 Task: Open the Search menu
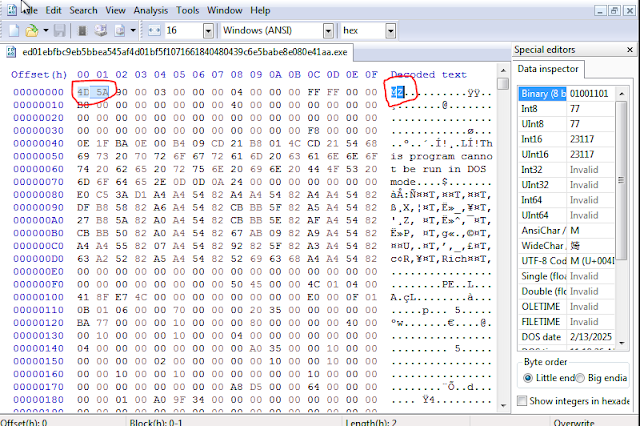(x=83, y=11)
